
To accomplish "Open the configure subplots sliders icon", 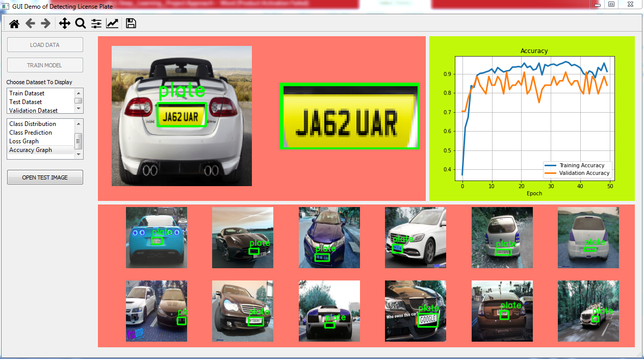I will coord(96,23).
